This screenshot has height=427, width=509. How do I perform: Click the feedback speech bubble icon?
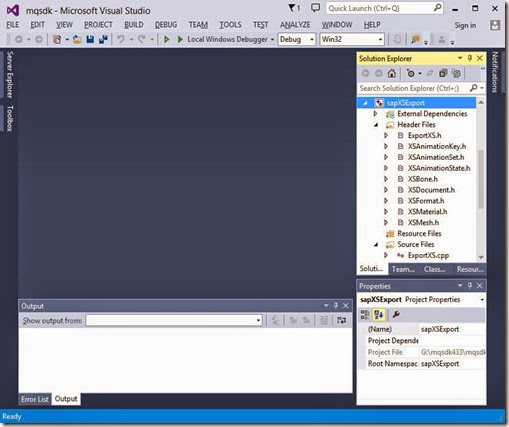[315, 8]
